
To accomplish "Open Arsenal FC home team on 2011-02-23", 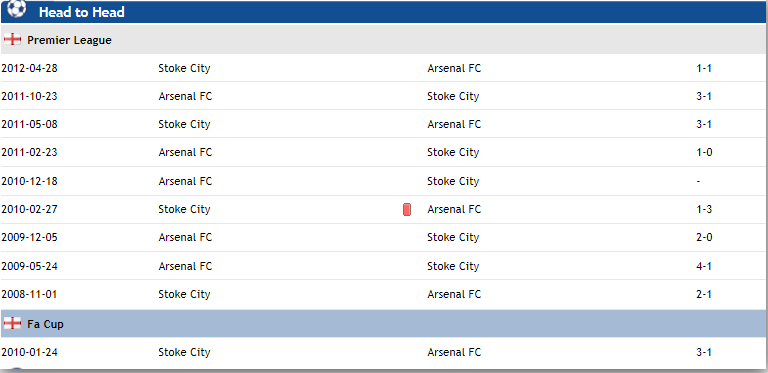I will (185, 152).
